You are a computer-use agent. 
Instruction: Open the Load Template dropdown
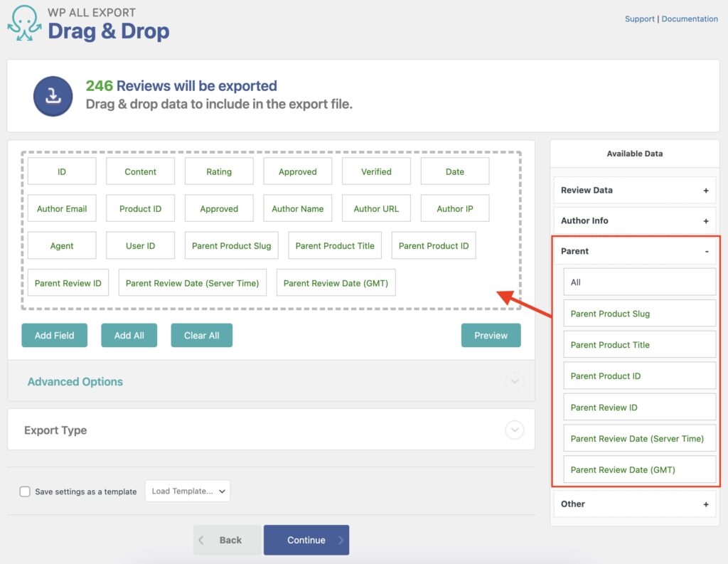187,491
